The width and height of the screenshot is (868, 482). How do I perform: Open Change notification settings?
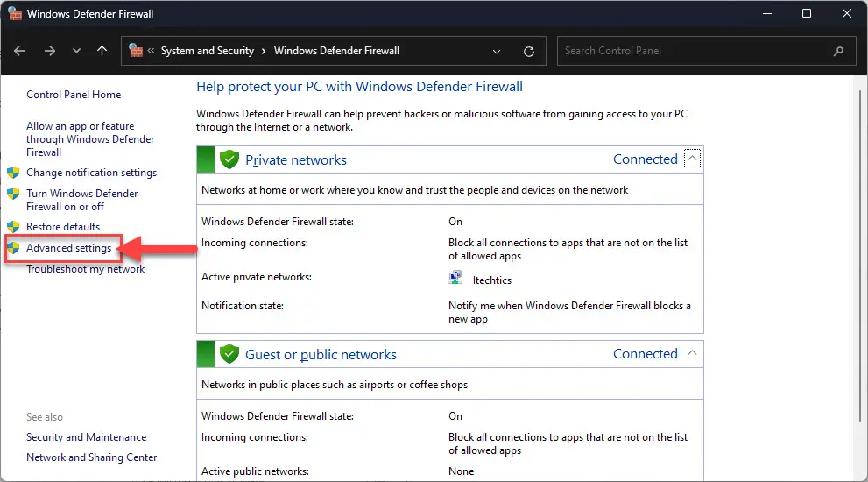point(91,173)
